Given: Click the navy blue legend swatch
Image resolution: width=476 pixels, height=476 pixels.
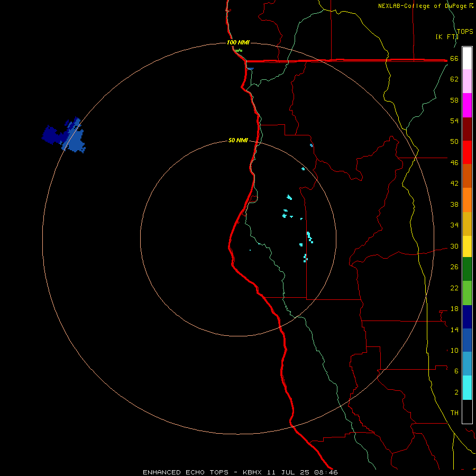Looking at the screenshot, I should point(467,317).
